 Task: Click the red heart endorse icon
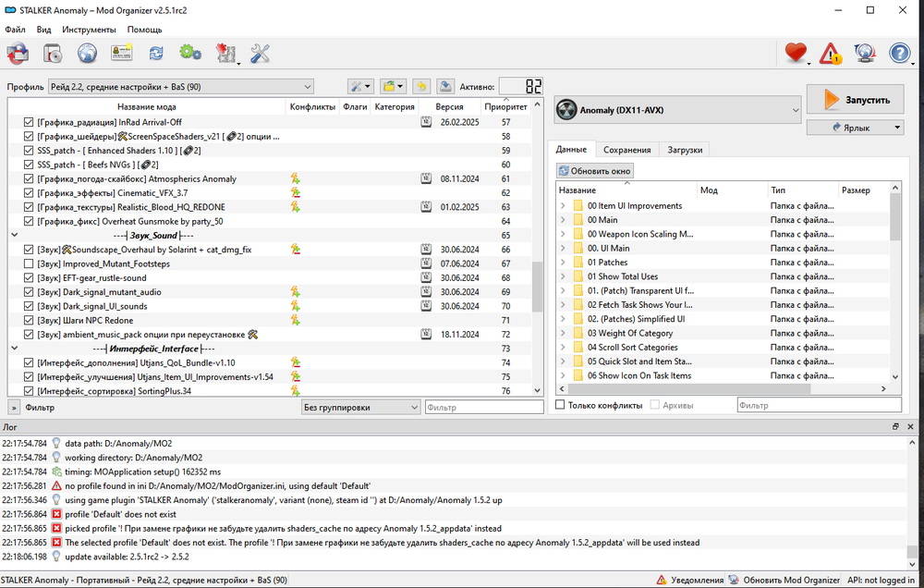coord(796,54)
